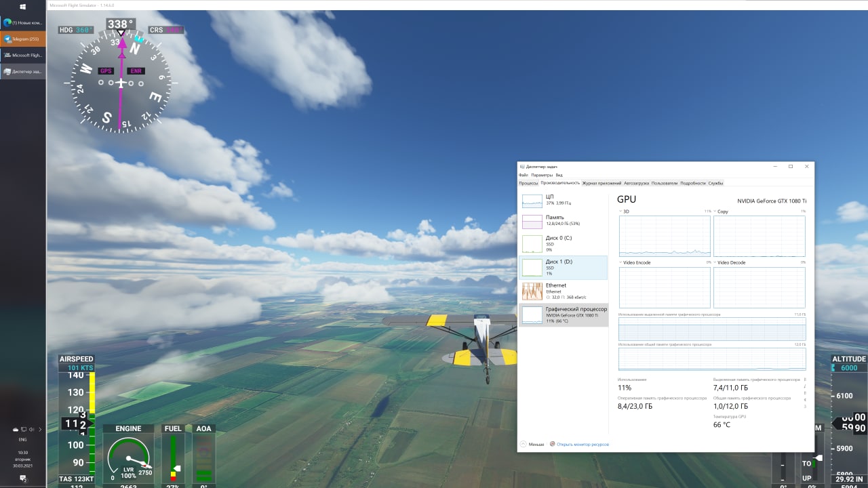Switch to the Службы tab
Image resolution: width=868 pixels, height=488 pixels.
pos(715,183)
